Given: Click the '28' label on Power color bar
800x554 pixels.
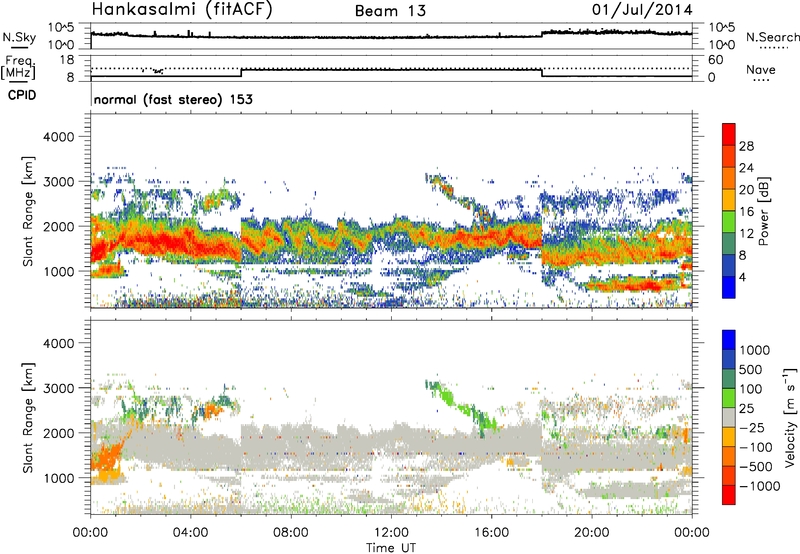Looking at the screenshot, I should [x=746, y=146].
